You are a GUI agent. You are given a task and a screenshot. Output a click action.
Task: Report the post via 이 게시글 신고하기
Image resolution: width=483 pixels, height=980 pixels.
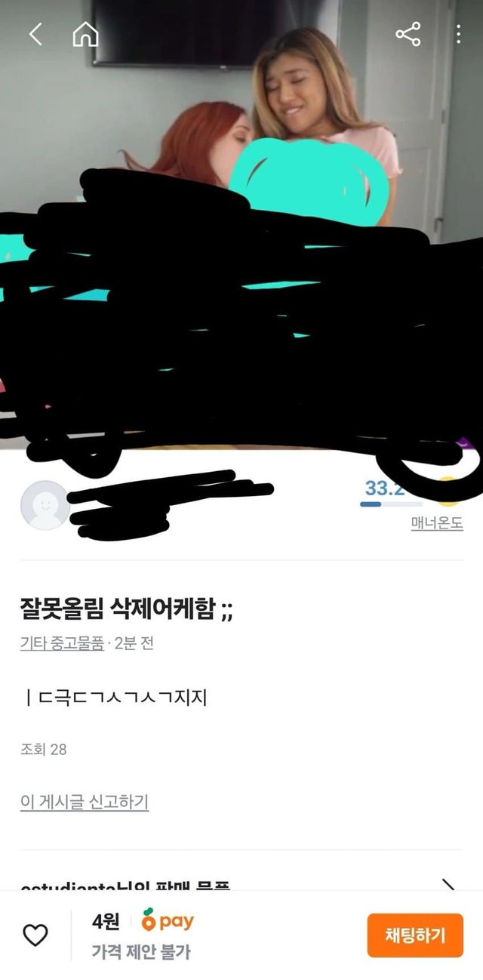pyautogui.click(x=85, y=801)
